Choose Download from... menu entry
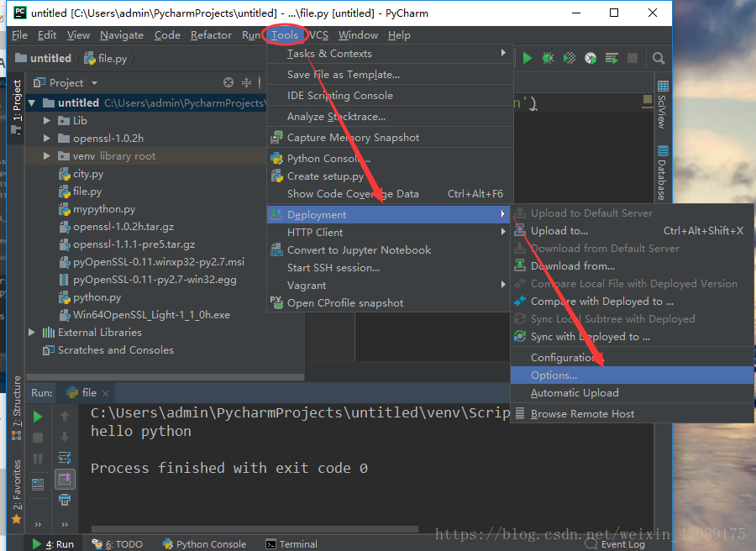The image size is (756, 551). coord(632,266)
